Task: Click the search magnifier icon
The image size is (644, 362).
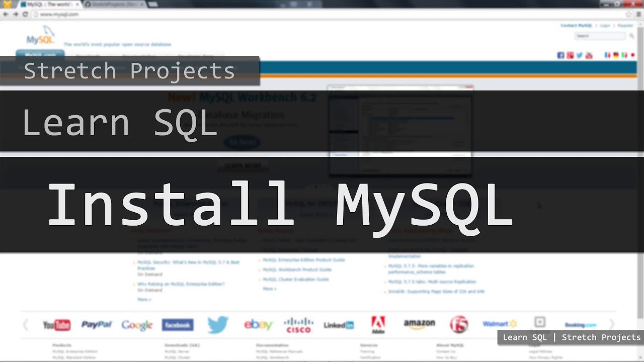Action: pos(631,36)
